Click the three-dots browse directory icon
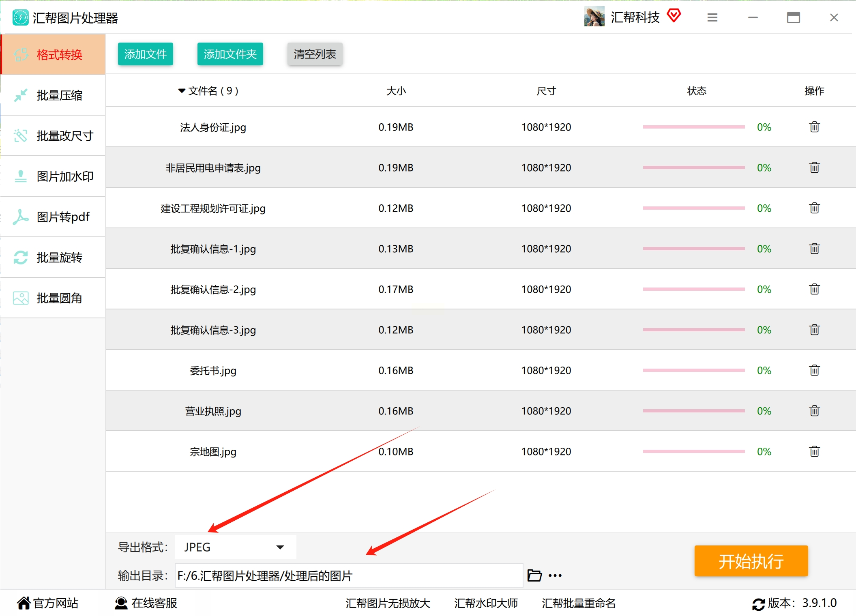 click(555, 575)
